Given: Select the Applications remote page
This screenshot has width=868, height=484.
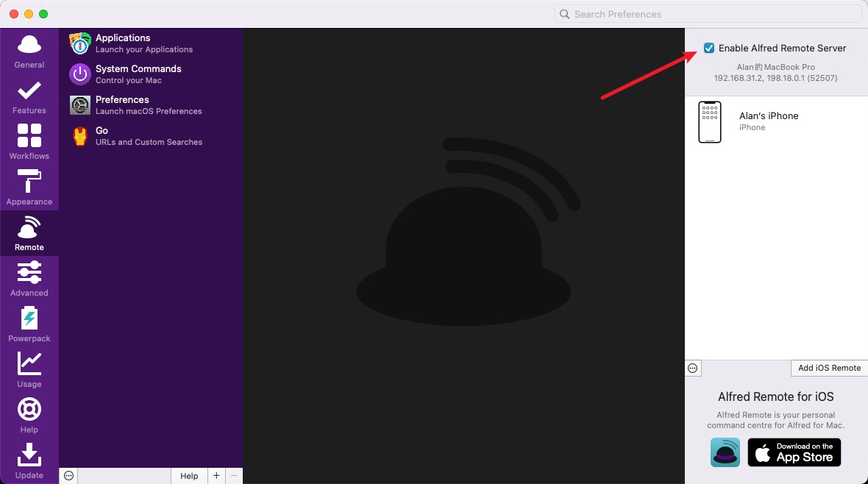Looking at the screenshot, I should point(151,43).
